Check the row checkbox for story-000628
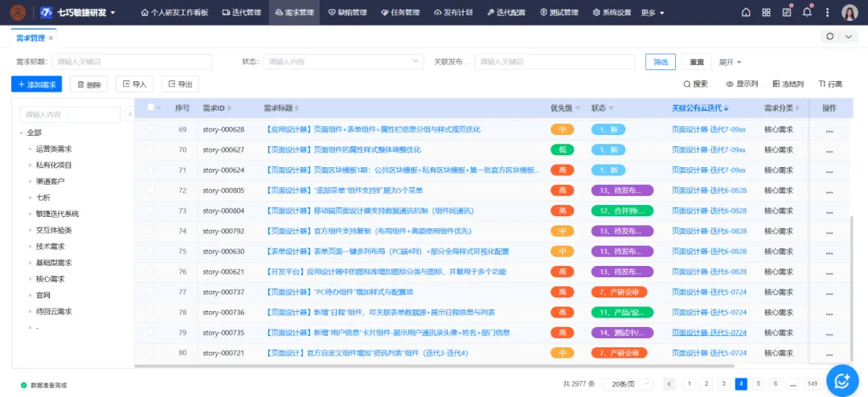This screenshot has width=868, height=397. (x=150, y=129)
